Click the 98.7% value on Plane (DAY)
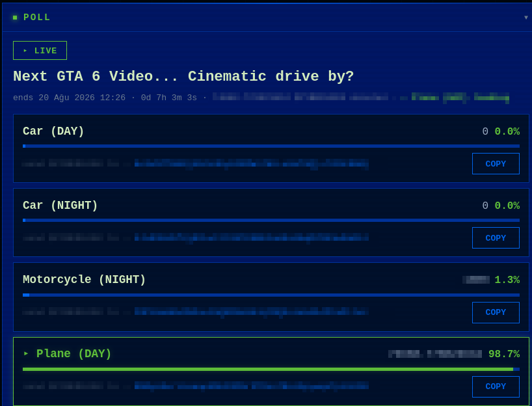Image resolution: width=532 pixels, height=406 pixels. click(x=504, y=354)
